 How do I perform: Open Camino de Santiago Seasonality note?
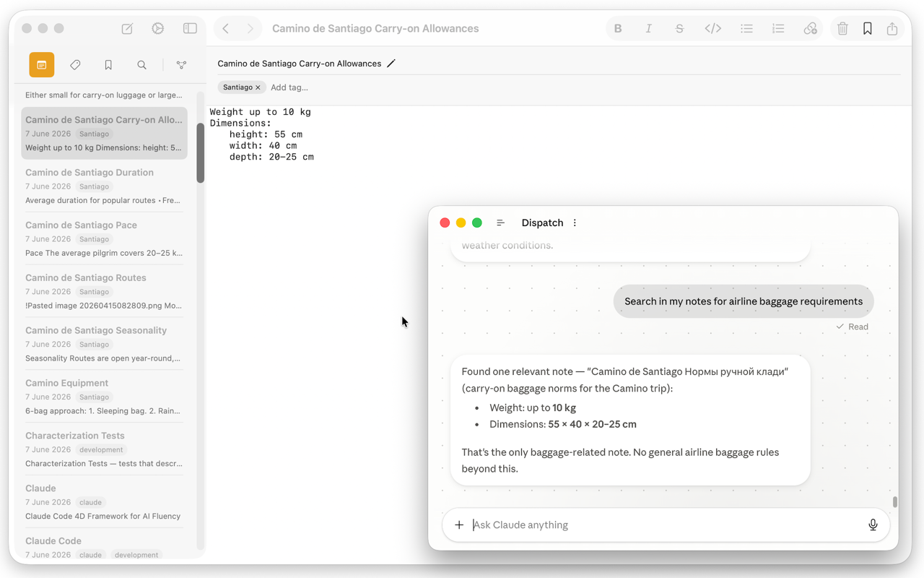(104, 345)
